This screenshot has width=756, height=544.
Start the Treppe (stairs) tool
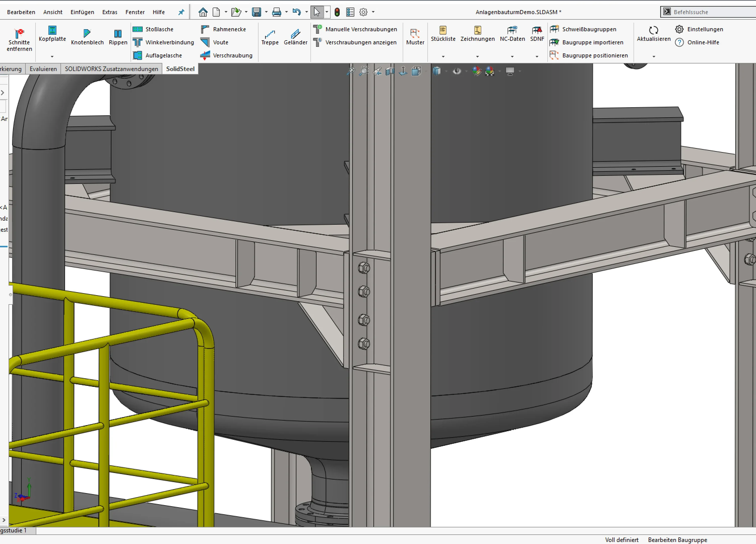[x=270, y=37]
